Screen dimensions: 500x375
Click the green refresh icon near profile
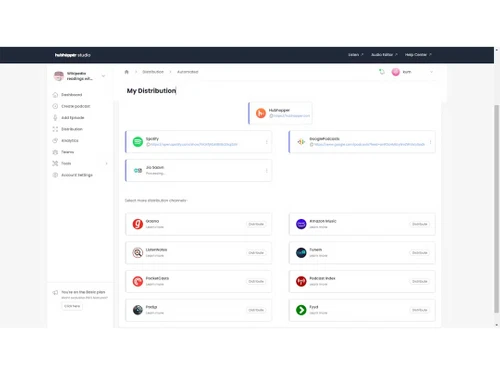(x=382, y=72)
